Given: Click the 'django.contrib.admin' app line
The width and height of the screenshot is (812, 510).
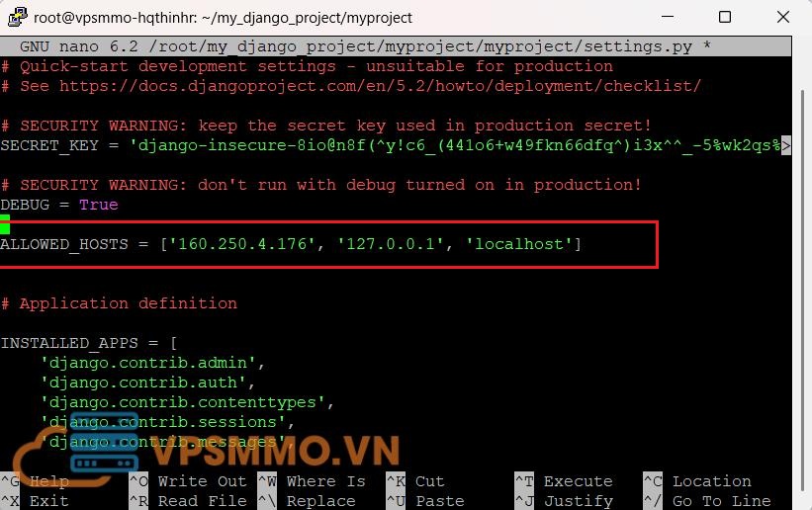Looking at the screenshot, I should pyautogui.click(x=148, y=363).
